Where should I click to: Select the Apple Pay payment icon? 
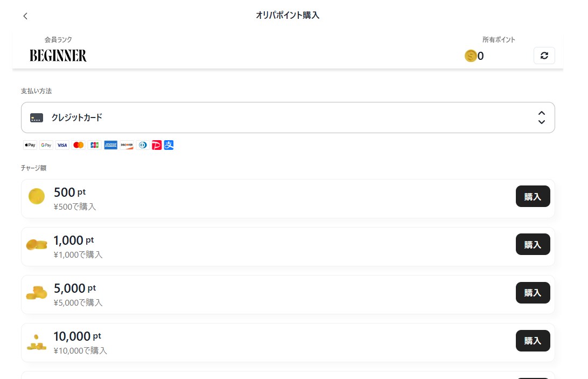coord(30,145)
